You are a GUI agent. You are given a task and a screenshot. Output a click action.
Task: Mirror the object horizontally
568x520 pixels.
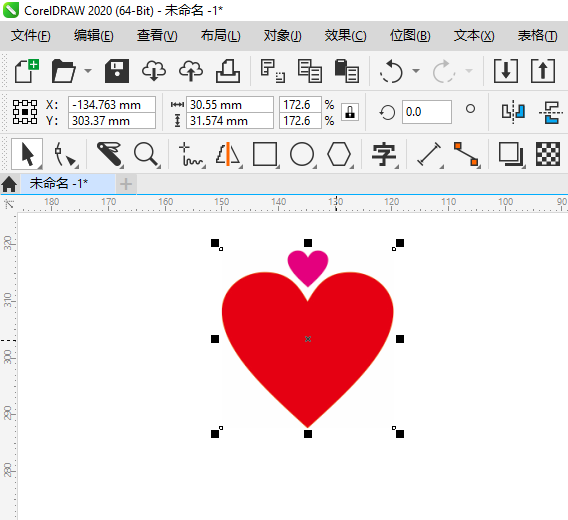click(513, 112)
